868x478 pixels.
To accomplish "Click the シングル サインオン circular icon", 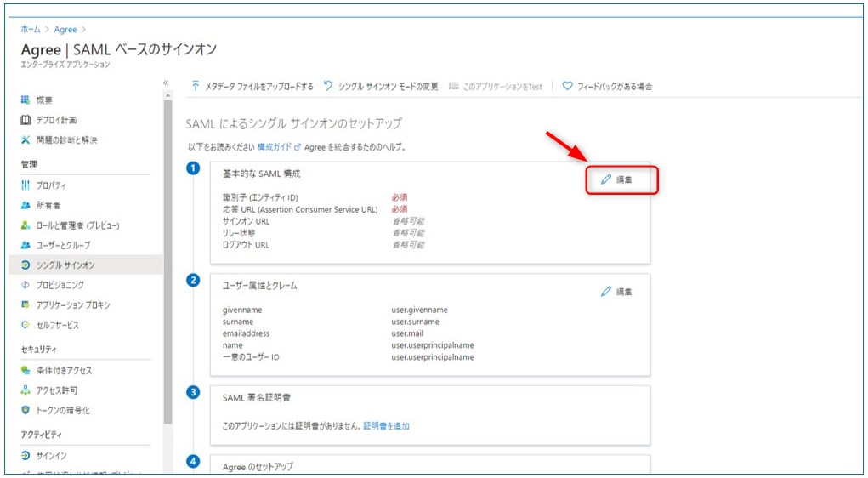I will coord(25,265).
